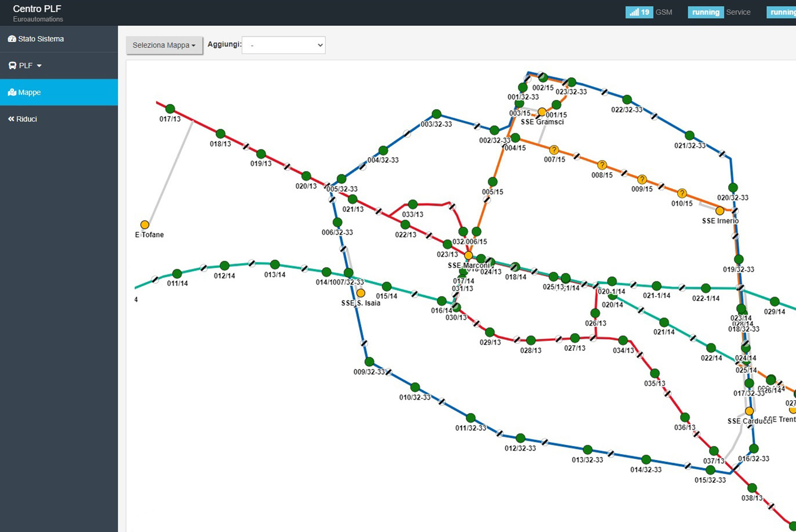This screenshot has width=796, height=532.
Task: Select the green node 006/32-33
Action: click(337, 222)
